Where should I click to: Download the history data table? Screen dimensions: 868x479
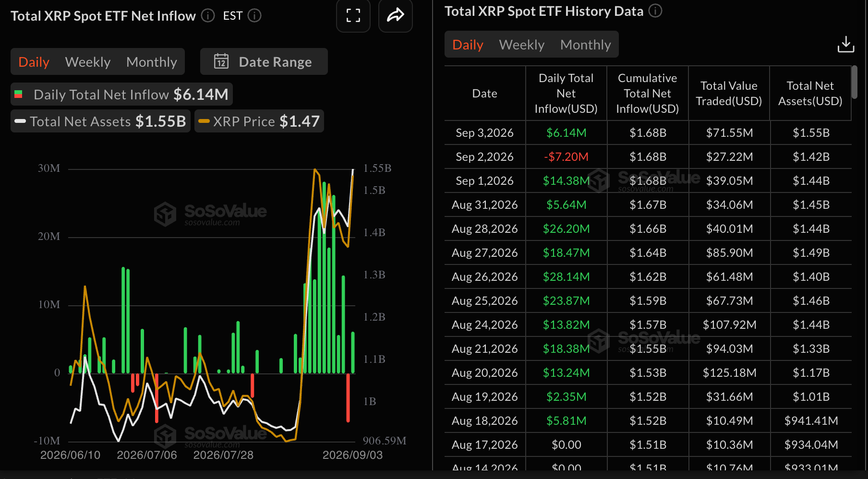click(846, 44)
